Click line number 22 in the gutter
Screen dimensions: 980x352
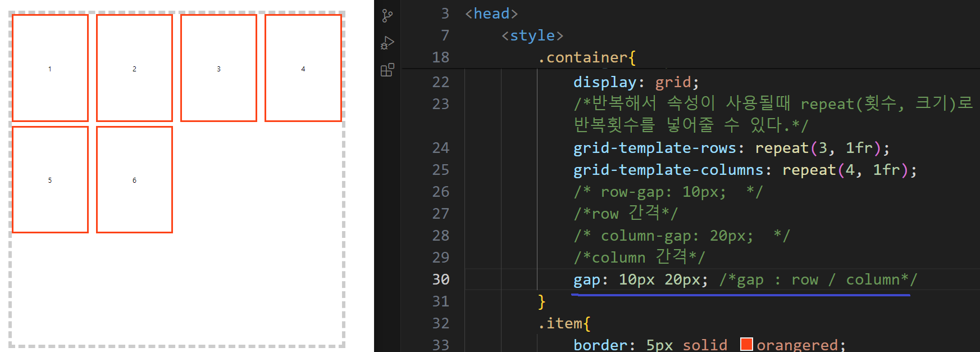(x=441, y=82)
